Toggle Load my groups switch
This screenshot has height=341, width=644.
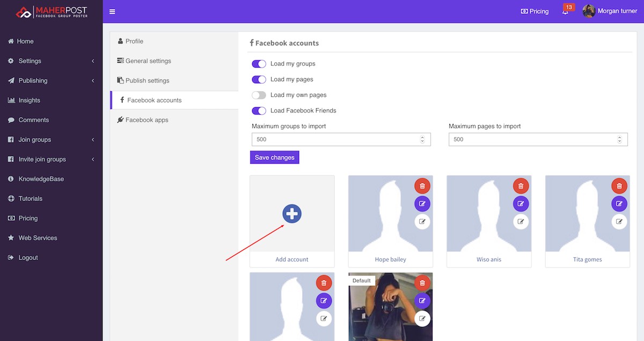coord(259,64)
